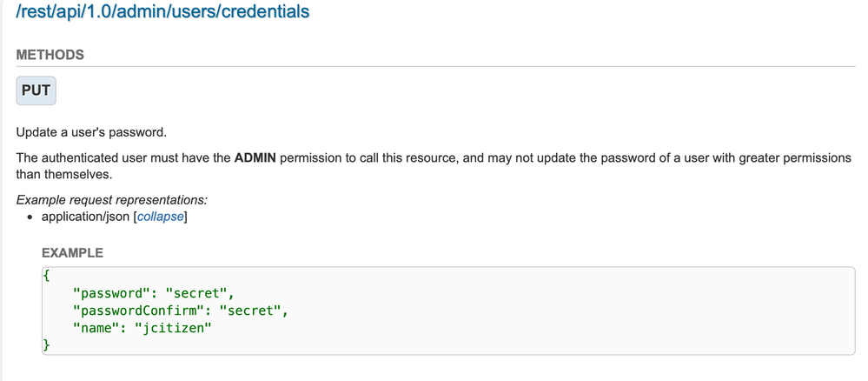Image resolution: width=868 pixels, height=381 pixels.
Task: Click the "jcitizen" value in the JSON
Action: pos(173,328)
